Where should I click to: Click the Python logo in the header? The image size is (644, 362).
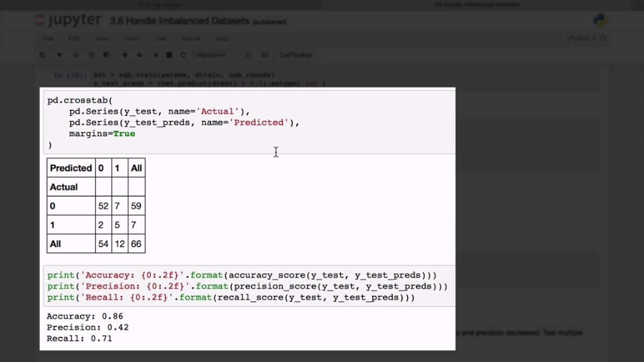point(600,21)
